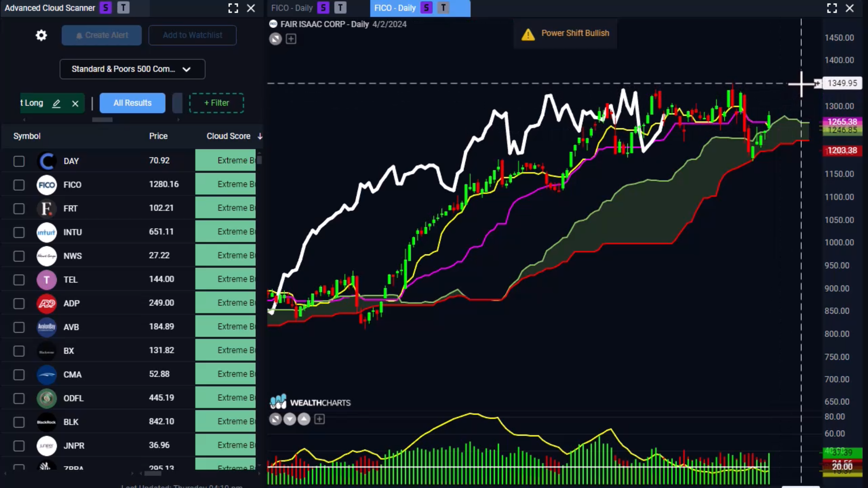This screenshot has width=868, height=488.
Task: Click the FICO company logo icon
Action: (x=47, y=185)
